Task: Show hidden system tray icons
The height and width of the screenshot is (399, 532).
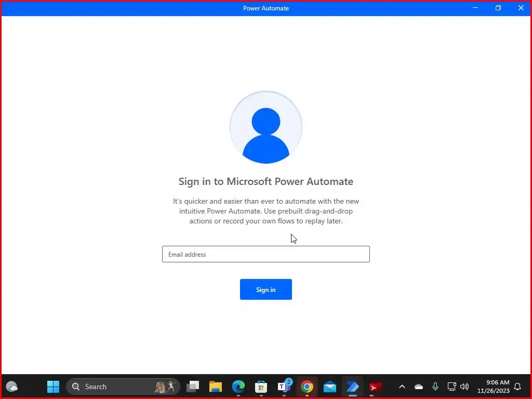Action: pos(402,387)
